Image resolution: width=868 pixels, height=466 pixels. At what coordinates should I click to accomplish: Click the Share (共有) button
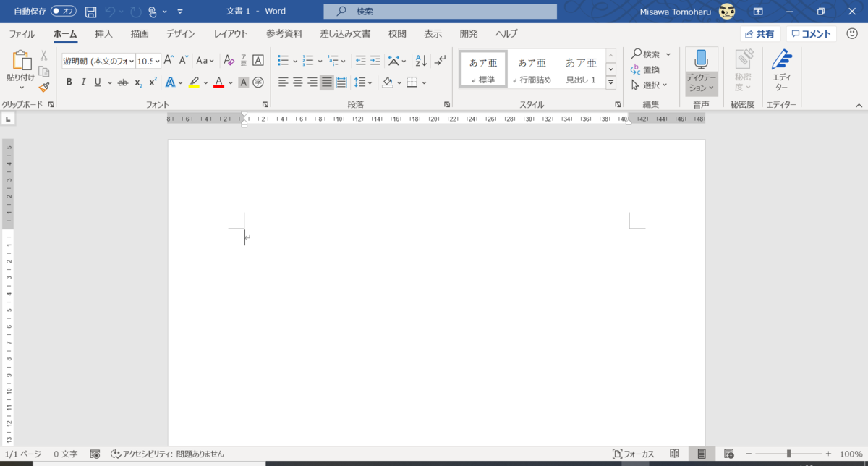click(x=760, y=34)
